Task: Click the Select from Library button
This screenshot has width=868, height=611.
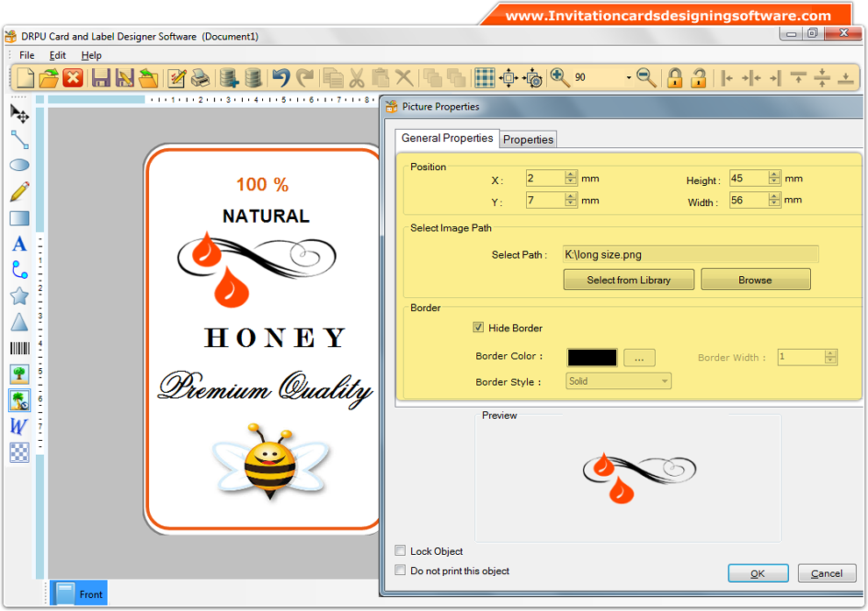Action: [x=629, y=279]
